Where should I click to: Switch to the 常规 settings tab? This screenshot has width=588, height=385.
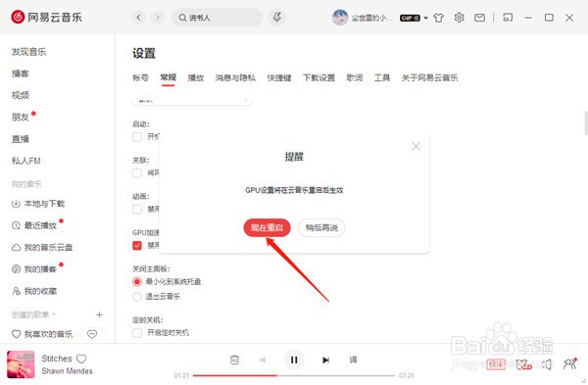168,77
